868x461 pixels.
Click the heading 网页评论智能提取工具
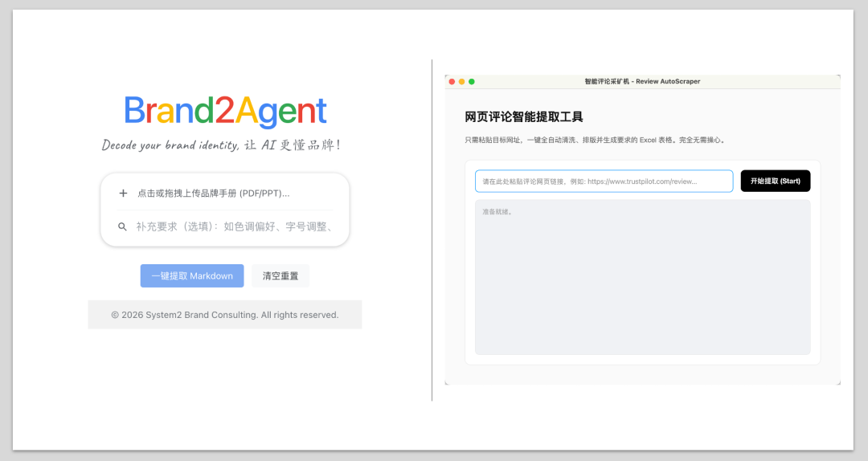[524, 116]
